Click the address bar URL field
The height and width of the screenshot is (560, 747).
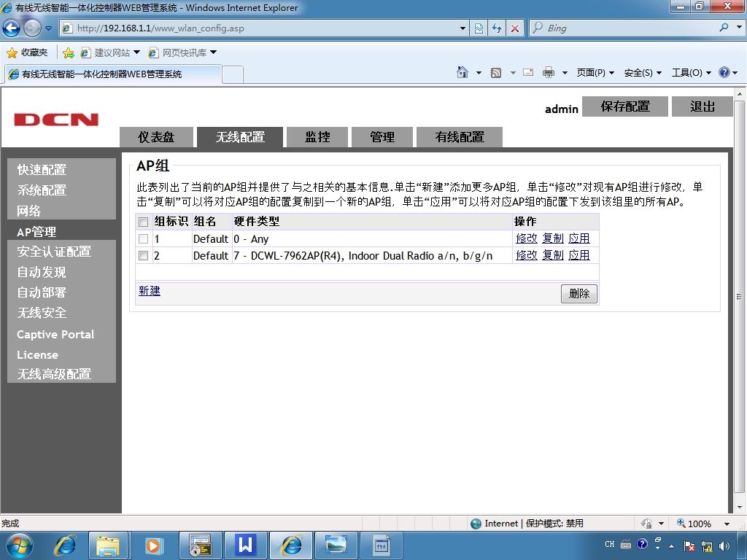(264, 28)
